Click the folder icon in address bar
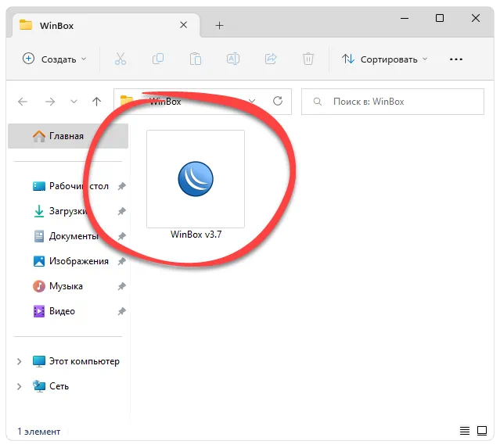The image size is (500, 448). 127,101
